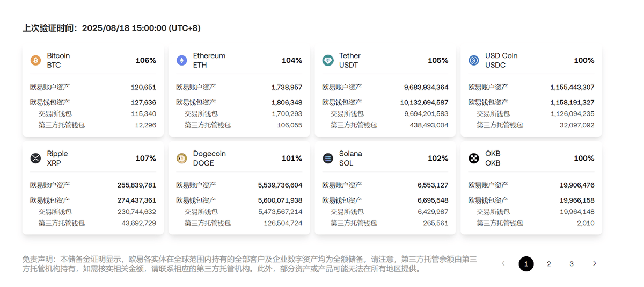The image size is (644, 287).
Task: Click OKB third-party custody value 2,010
Action: coord(587,223)
